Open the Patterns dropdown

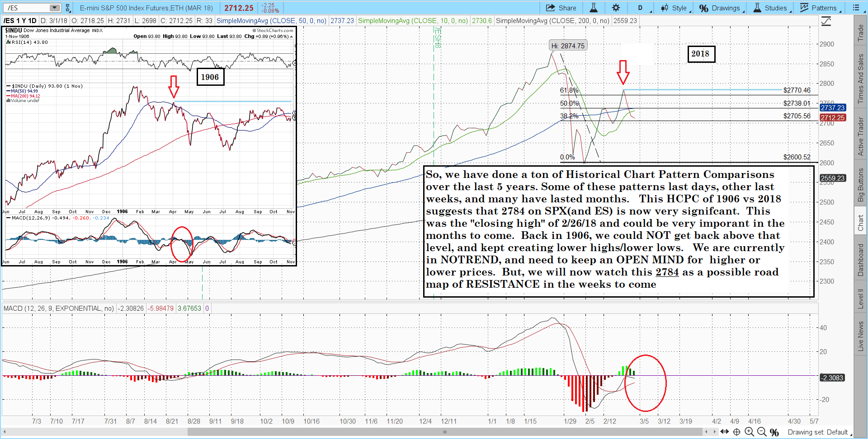coord(820,8)
